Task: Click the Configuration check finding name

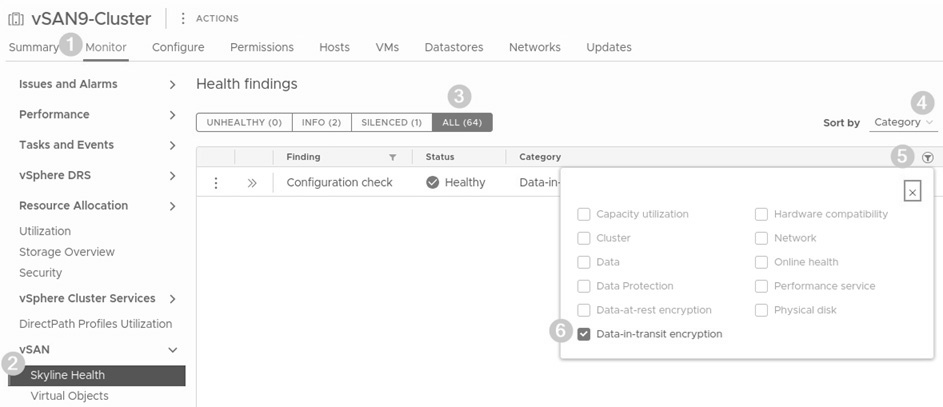Action: [x=339, y=182]
